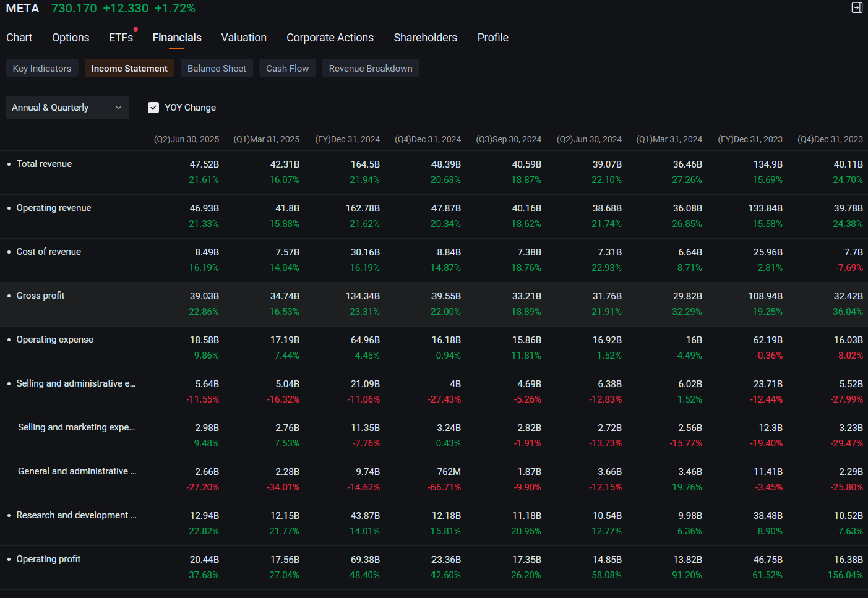
Task: View the Shareholders tab
Action: coord(426,38)
